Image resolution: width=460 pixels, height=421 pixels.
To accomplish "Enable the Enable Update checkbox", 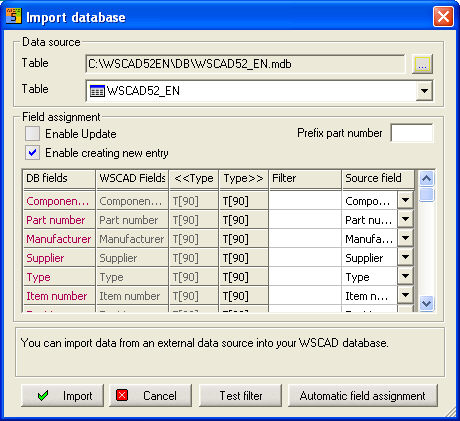I will point(32,134).
